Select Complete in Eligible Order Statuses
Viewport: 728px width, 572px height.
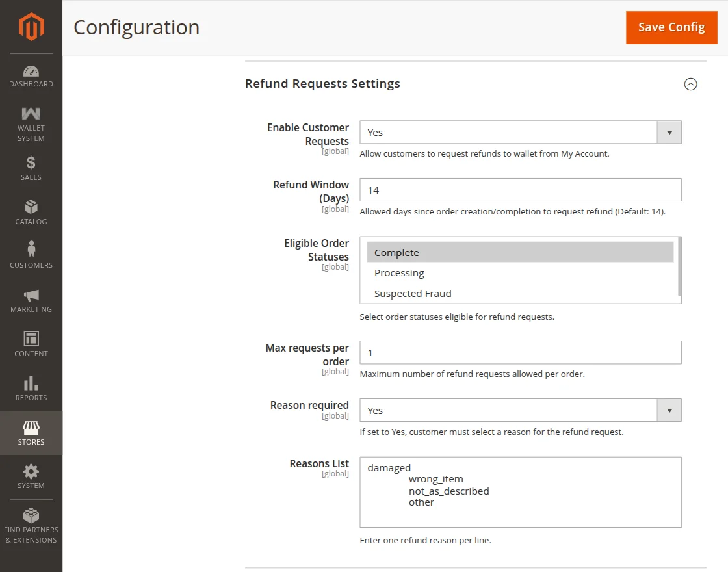click(x=520, y=252)
